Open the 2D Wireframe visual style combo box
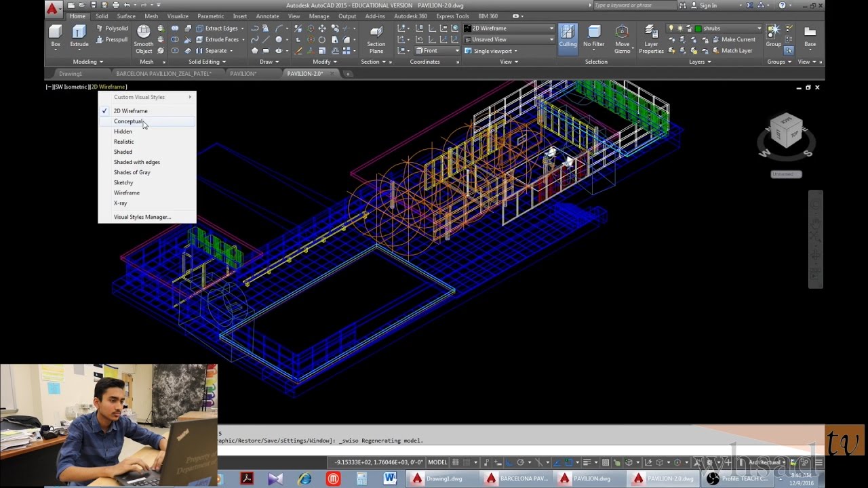This screenshot has width=868, height=488. tap(509, 28)
